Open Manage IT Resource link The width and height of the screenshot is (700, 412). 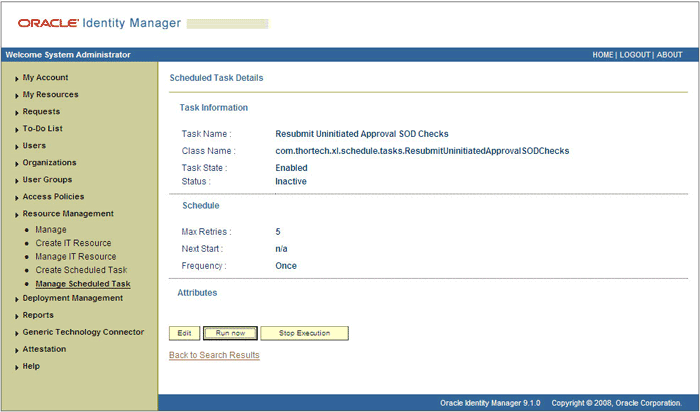(75, 256)
